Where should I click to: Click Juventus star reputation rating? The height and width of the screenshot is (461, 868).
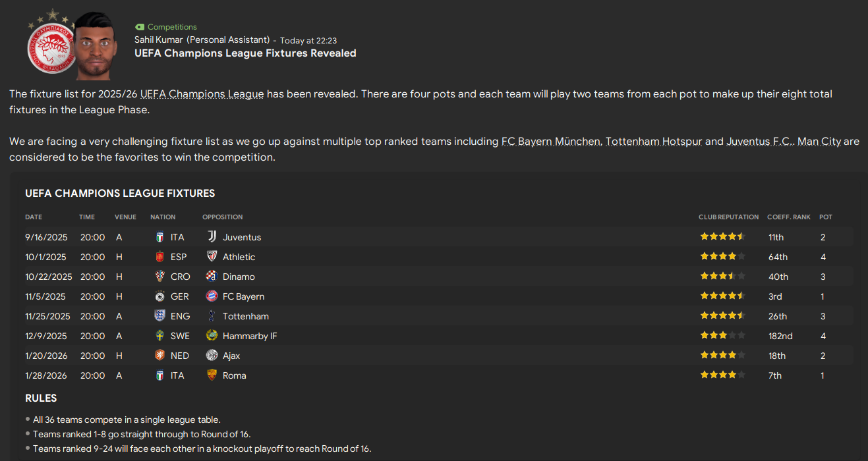coord(722,237)
